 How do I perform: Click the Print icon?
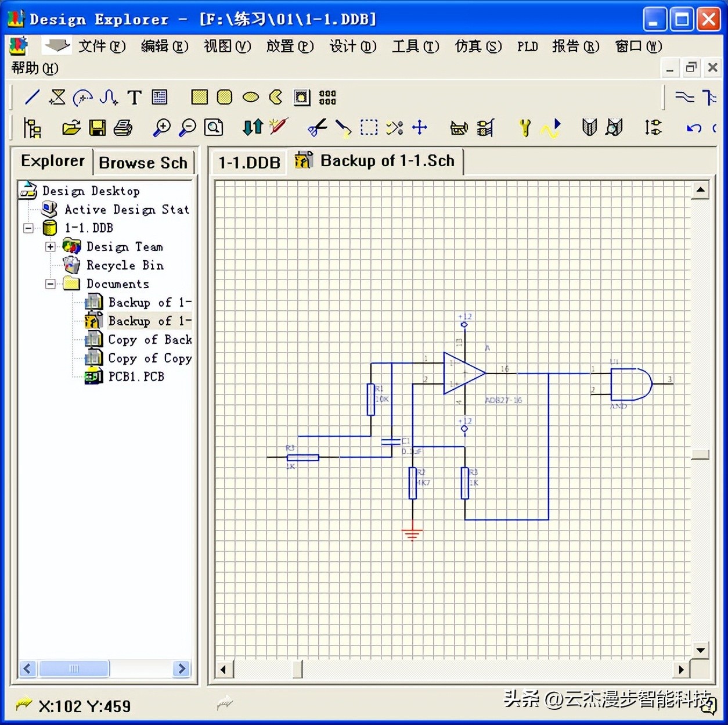coord(124,127)
